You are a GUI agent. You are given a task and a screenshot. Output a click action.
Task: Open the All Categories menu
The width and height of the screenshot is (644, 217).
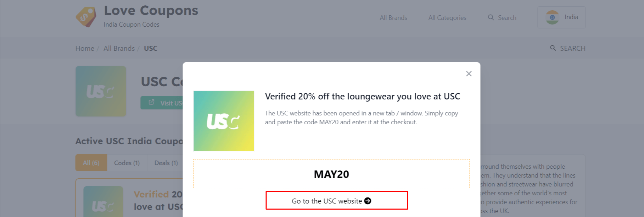tap(447, 17)
